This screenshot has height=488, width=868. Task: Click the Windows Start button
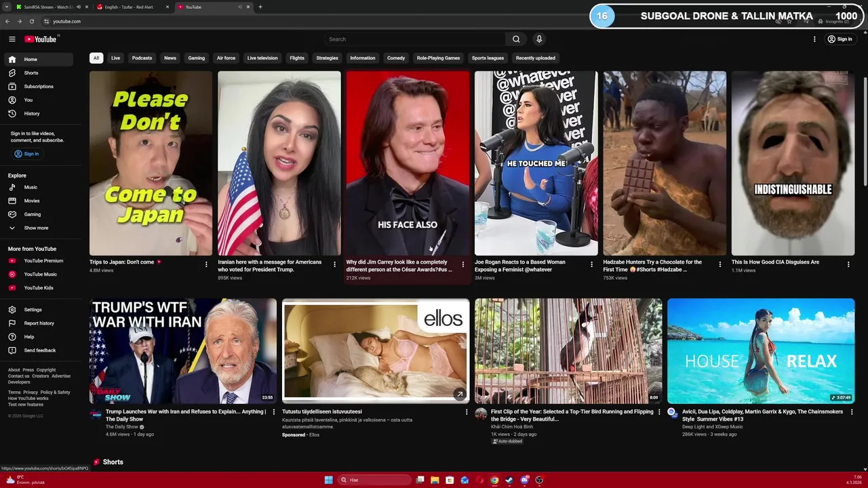click(x=329, y=480)
